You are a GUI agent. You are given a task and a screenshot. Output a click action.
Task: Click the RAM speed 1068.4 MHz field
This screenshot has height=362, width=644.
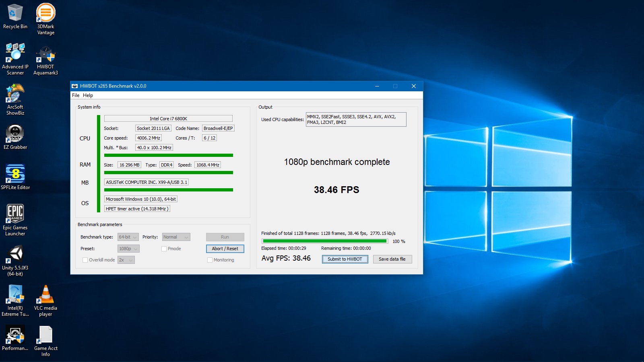click(208, 165)
